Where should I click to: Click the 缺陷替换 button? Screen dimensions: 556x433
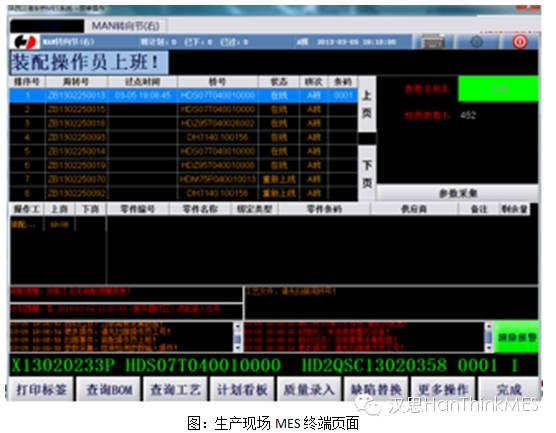(x=376, y=390)
